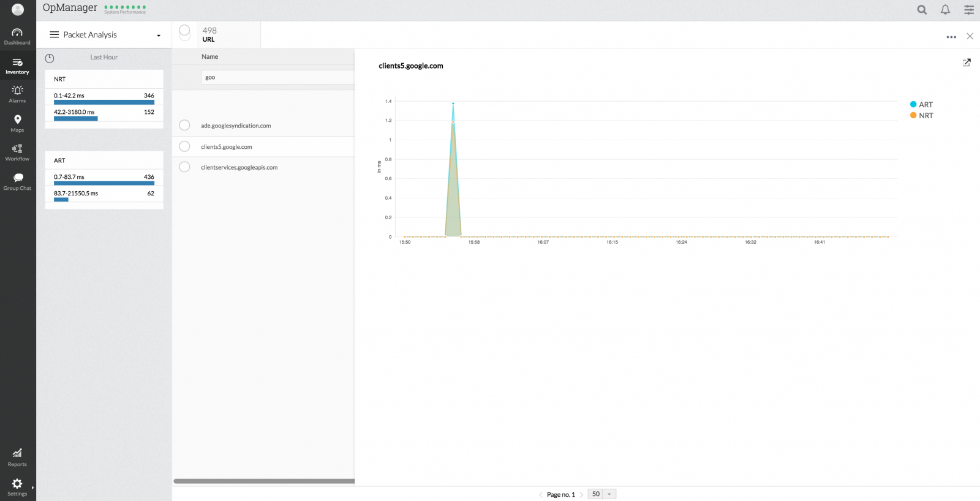
Task: Open clientservices.googleapis.com URL entry
Action: 239,168
